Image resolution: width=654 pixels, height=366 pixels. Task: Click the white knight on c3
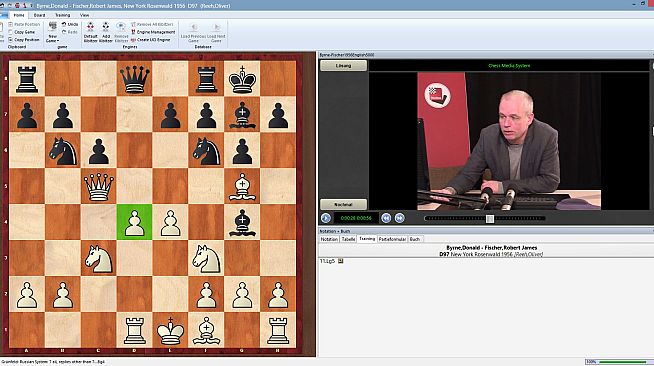(x=99, y=258)
